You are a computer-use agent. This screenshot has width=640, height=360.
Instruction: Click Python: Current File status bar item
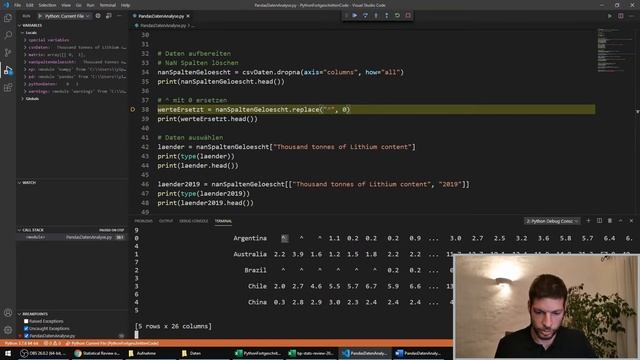coord(112,344)
